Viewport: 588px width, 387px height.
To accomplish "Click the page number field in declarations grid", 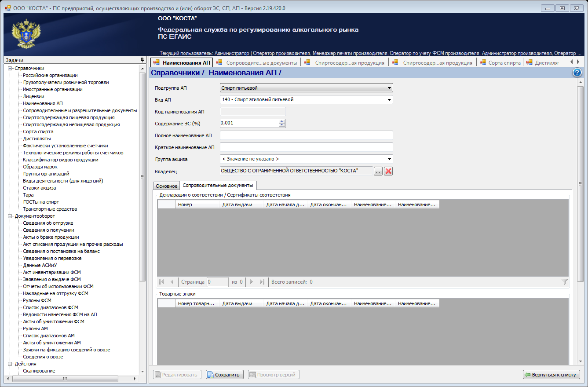I will pos(218,282).
